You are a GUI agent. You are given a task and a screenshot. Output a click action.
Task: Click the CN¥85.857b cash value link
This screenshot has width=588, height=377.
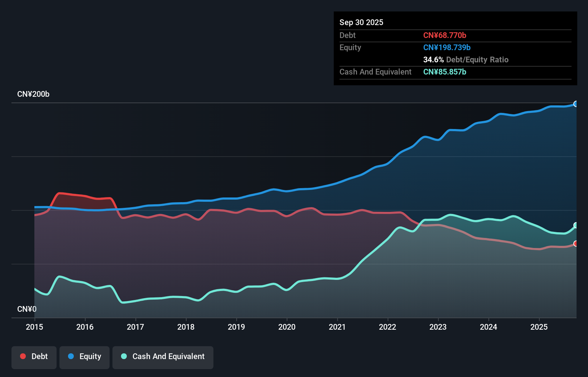coord(444,72)
